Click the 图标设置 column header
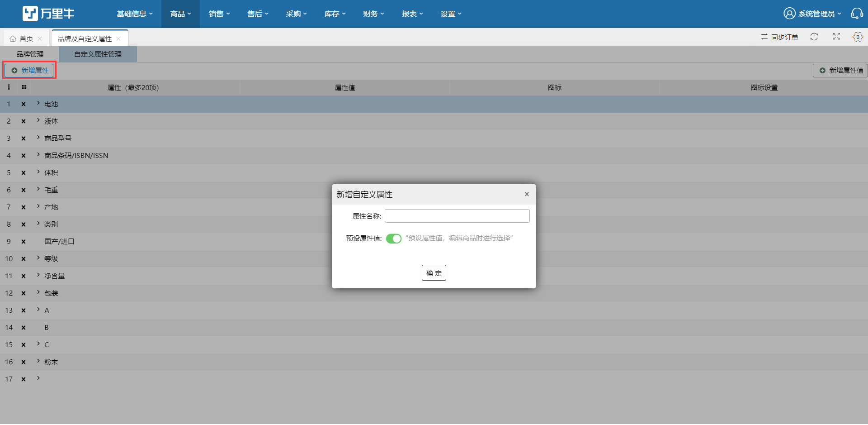Viewport: 868px width, 425px height. point(764,88)
